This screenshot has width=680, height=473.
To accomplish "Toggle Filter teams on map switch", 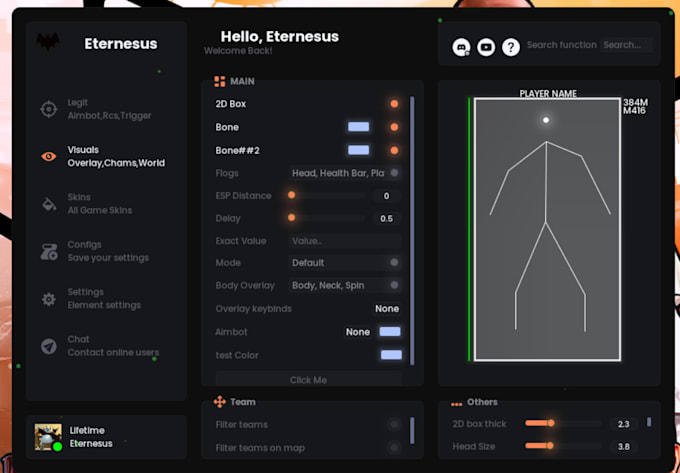I will (x=394, y=447).
